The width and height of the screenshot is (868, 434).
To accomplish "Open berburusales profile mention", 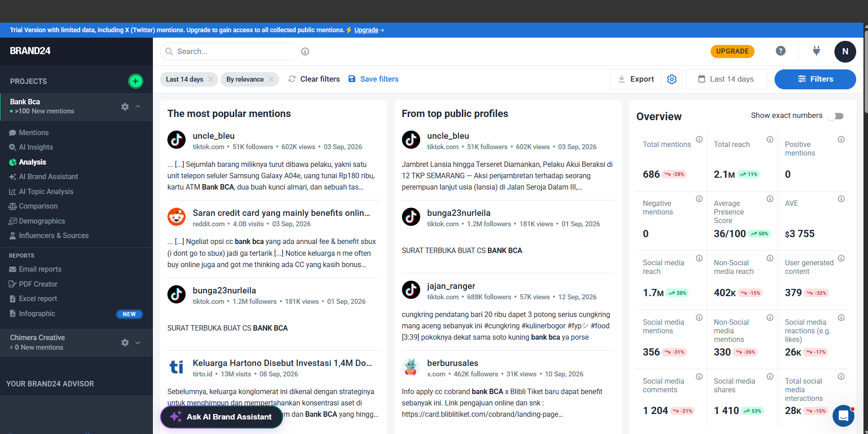I will (x=452, y=363).
